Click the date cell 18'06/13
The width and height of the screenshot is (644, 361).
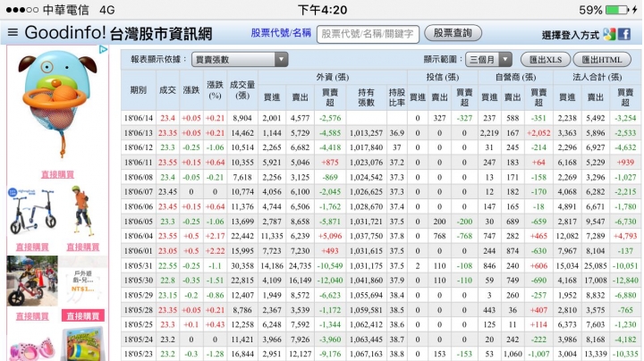(139, 133)
